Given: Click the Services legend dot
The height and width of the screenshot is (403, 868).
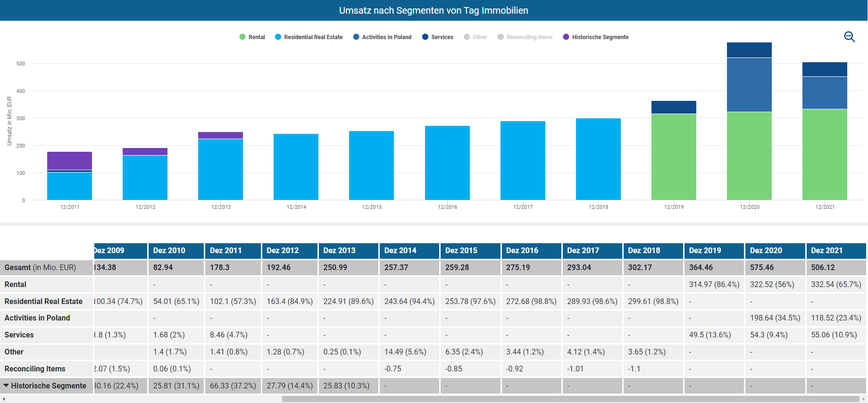Looking at the screenshot, I should [426, 37].
